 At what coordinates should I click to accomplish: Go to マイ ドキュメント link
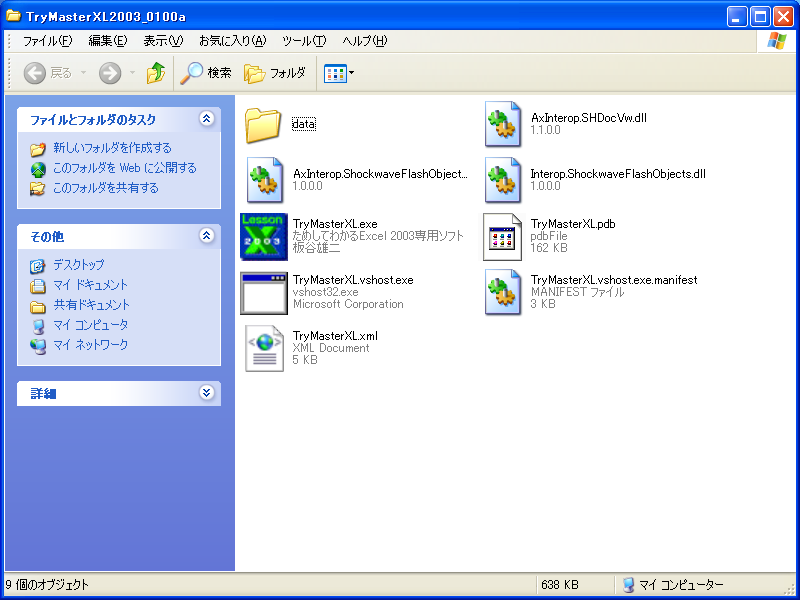[x=90, y=285]
